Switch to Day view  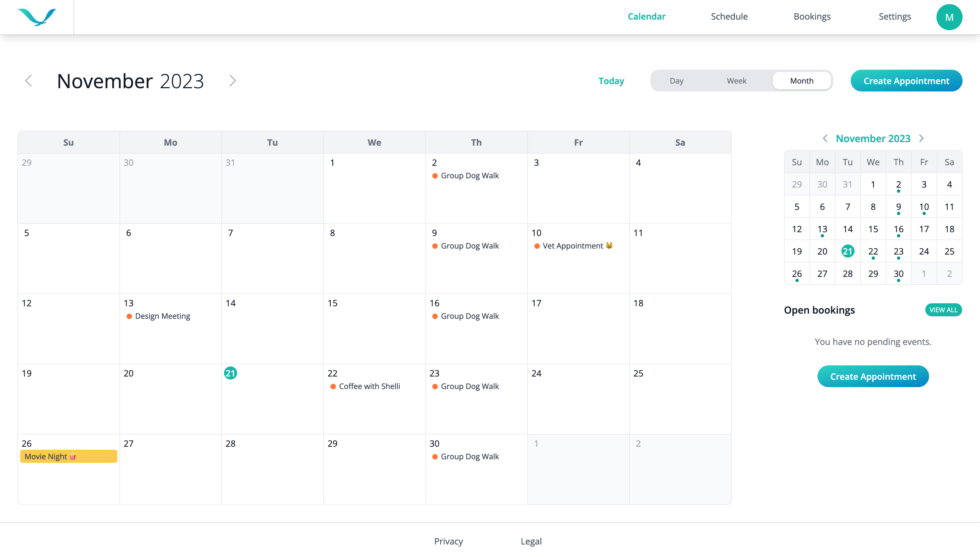tap(676, 81)
